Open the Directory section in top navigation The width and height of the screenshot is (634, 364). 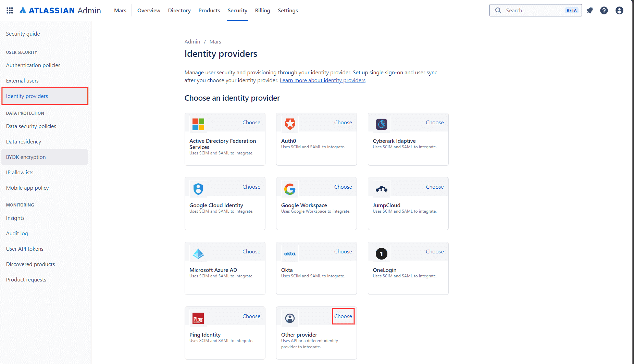[x=179, y=10]
